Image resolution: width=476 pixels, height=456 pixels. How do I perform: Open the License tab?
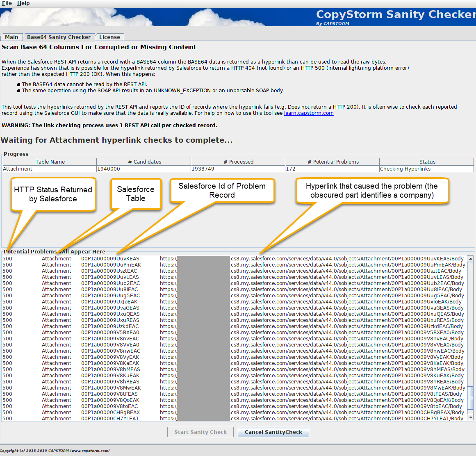pyautogui.click(x=109, y=37)
